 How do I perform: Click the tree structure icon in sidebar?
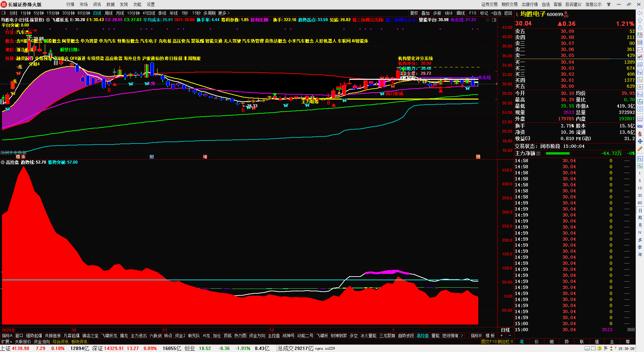click(x=640, y=79)
